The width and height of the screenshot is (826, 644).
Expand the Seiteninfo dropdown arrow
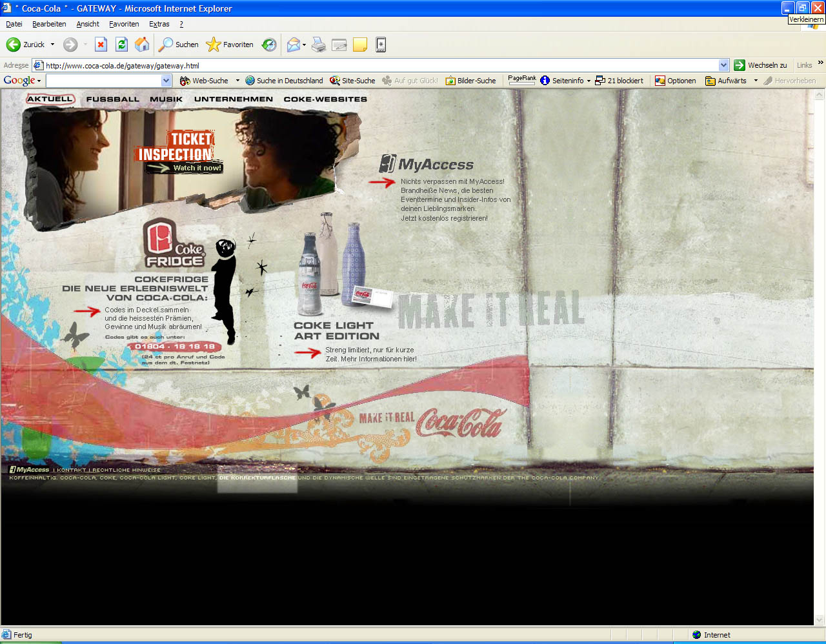point(589,81)
